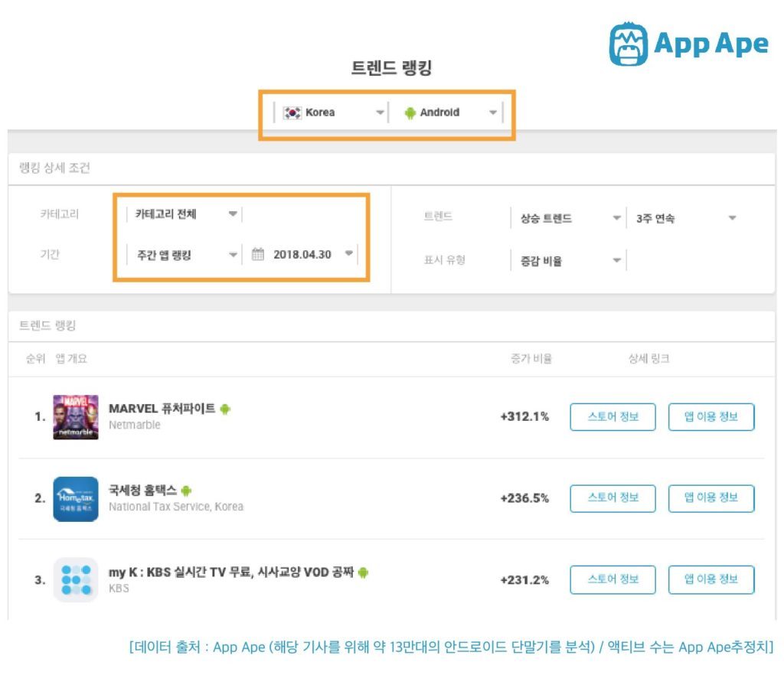Image resolution: width=784 pixels, height=675 pixels.
Task: Click Android icon next to 국세청 홈택스
Action: coord(186,491)
